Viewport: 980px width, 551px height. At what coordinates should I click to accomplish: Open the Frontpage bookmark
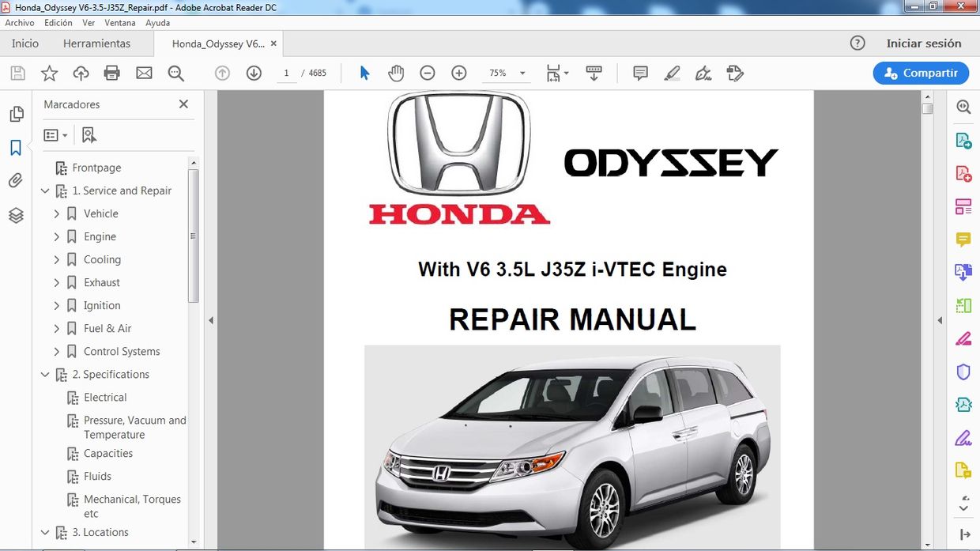point(96,168)
